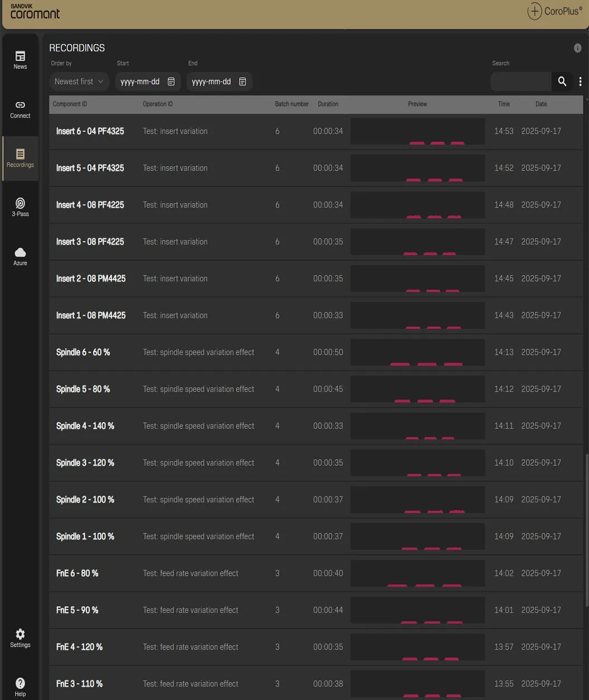Click the info icon beside Recordings header
This screenshot has height=700, width=589.
pyautogui.click(x=577, y=48)
